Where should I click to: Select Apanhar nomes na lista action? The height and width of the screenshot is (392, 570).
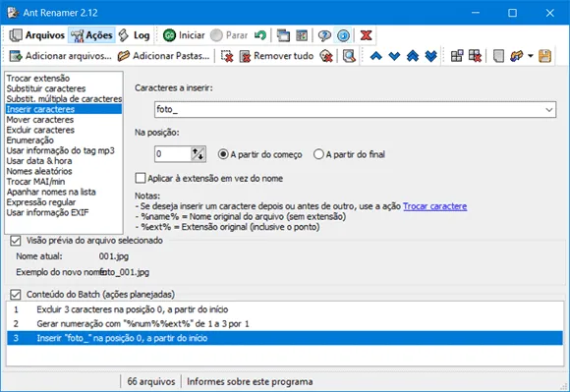tap(64, 192)
